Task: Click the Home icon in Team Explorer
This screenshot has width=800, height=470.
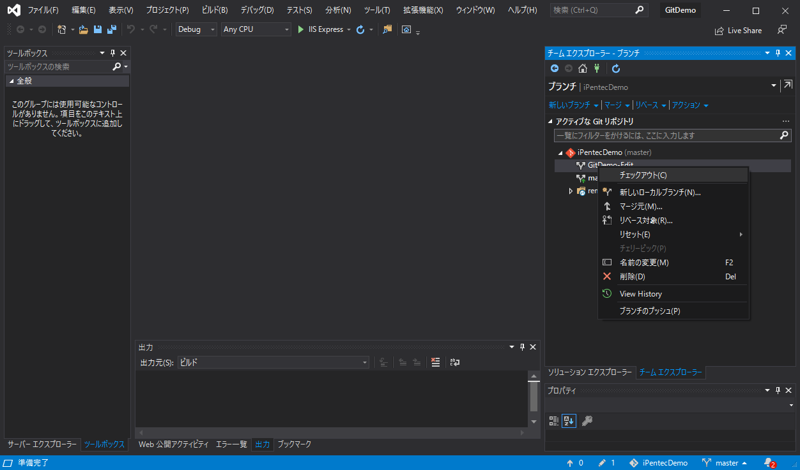Action: (583, 69)
